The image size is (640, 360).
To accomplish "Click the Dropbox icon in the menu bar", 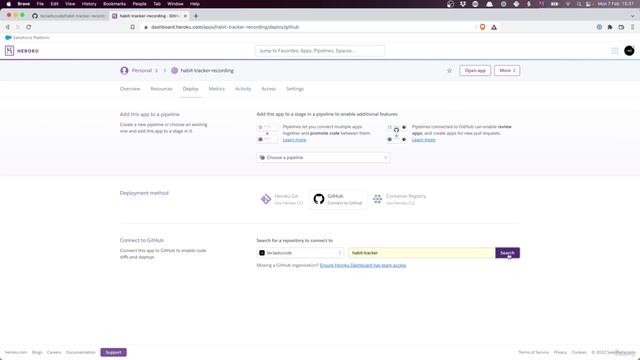I will 463,4.
